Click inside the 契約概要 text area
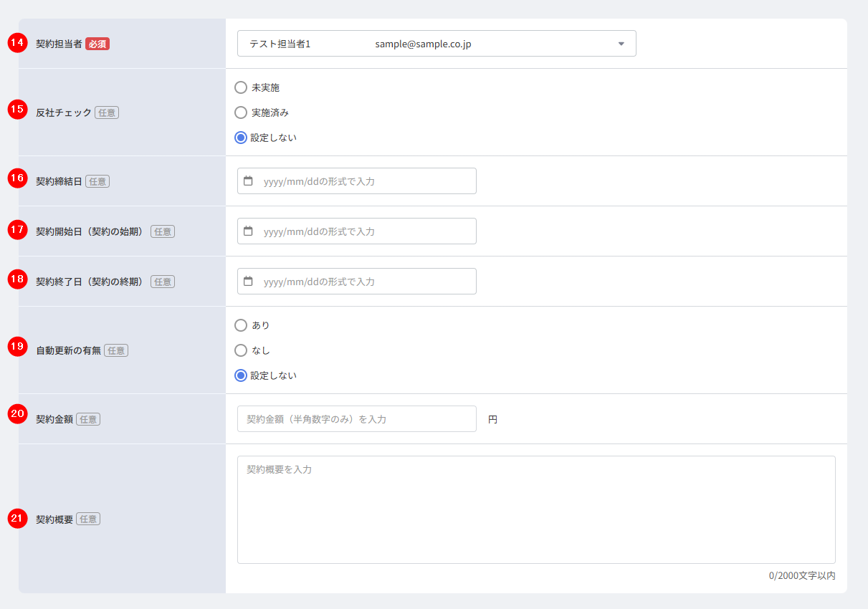The height and width of the screenshot is (609, 868). [x=535, y=509]
